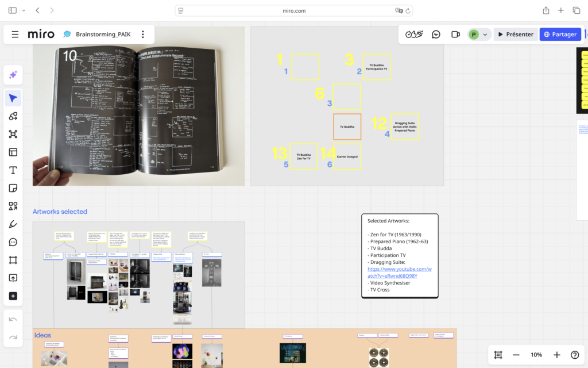Pick the Sticky note tool
Screen dimensions: 588x368
pyautogui.click(x=13, y=188)
